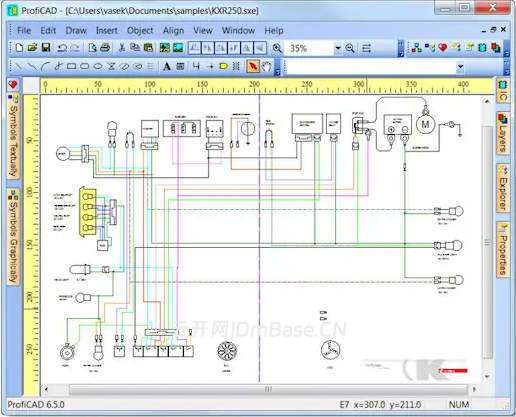The height and width of the screenshot is (417, 516).
Task: Click the zoom out magnifier icon
Action: [350, 48]
